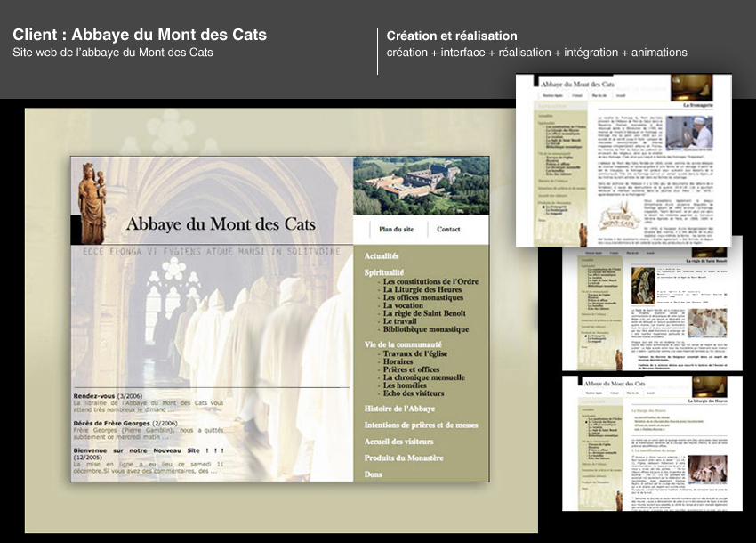The image size is (756, 543).
Task: Click the Création et réalisation heading
Action: 452,36
